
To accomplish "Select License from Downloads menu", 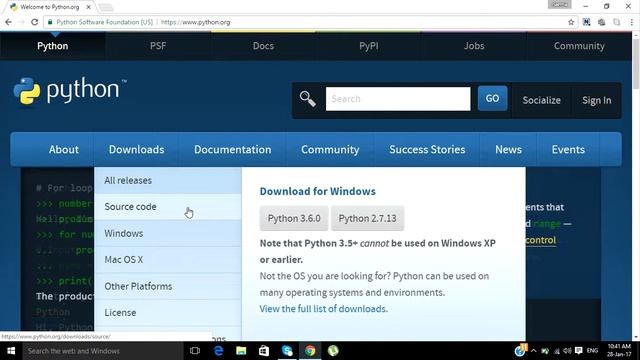I will coord(168,313).
